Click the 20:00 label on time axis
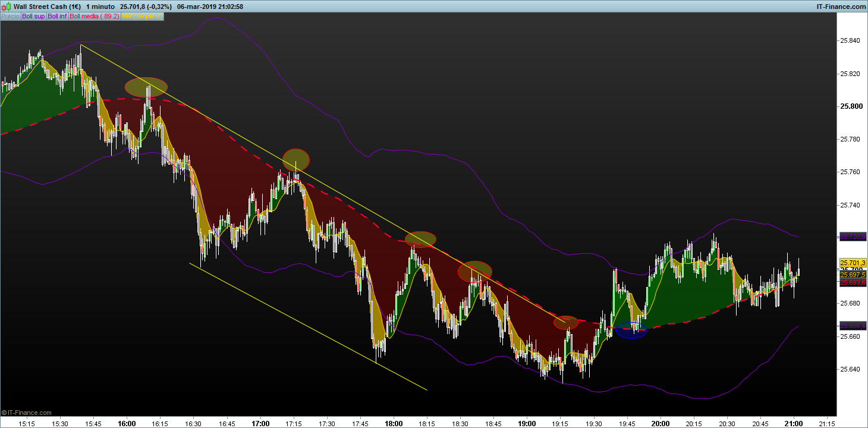 (661, 424)
